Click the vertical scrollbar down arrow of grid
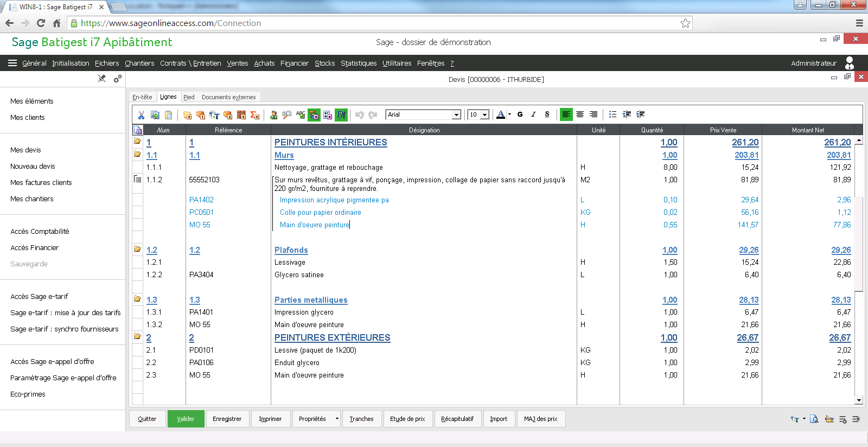Screen dimensions: 868x447 coord(859,400)
